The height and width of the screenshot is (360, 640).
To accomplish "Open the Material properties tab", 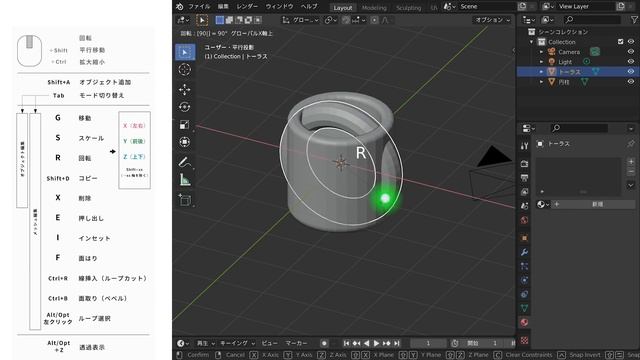I will (524, 322).
